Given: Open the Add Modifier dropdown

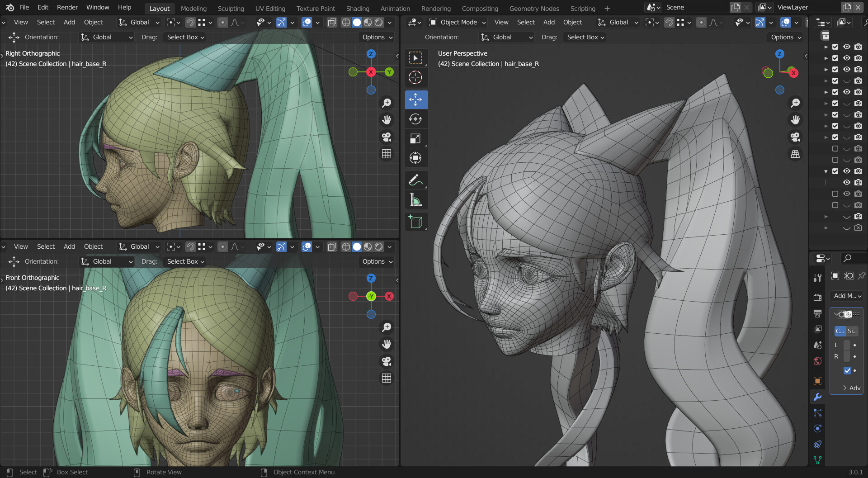Looking at the screenshot, I should click(847, 296).
